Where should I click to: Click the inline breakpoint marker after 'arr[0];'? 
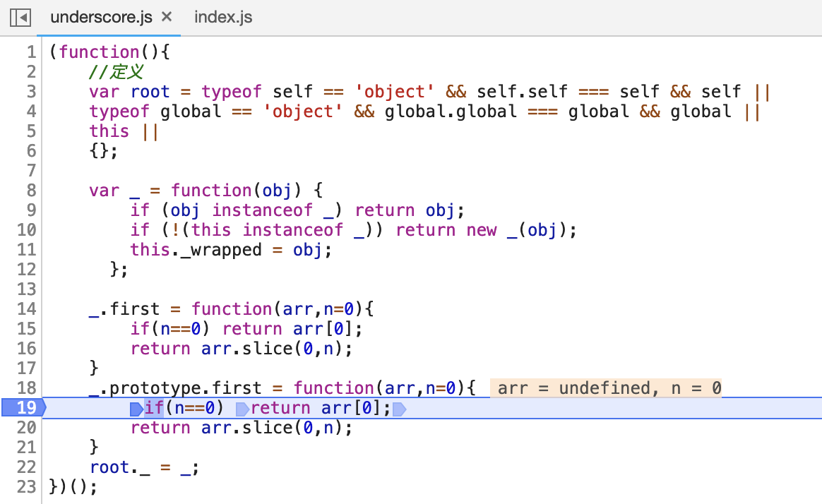(x=400, y=409)
